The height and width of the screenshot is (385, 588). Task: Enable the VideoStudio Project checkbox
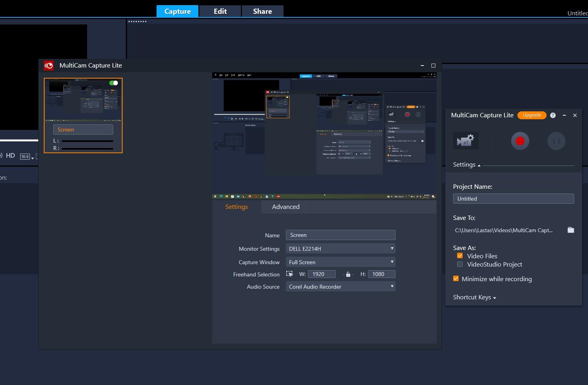click(x=460, y=264)
